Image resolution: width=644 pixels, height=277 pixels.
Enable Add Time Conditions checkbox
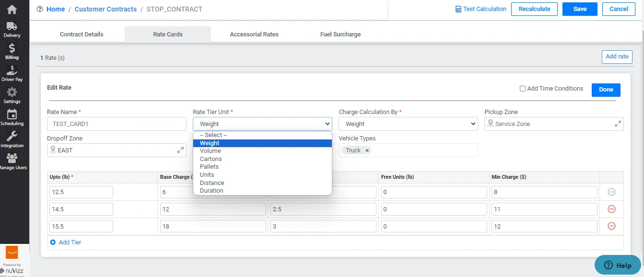click(x=523, y=89)
